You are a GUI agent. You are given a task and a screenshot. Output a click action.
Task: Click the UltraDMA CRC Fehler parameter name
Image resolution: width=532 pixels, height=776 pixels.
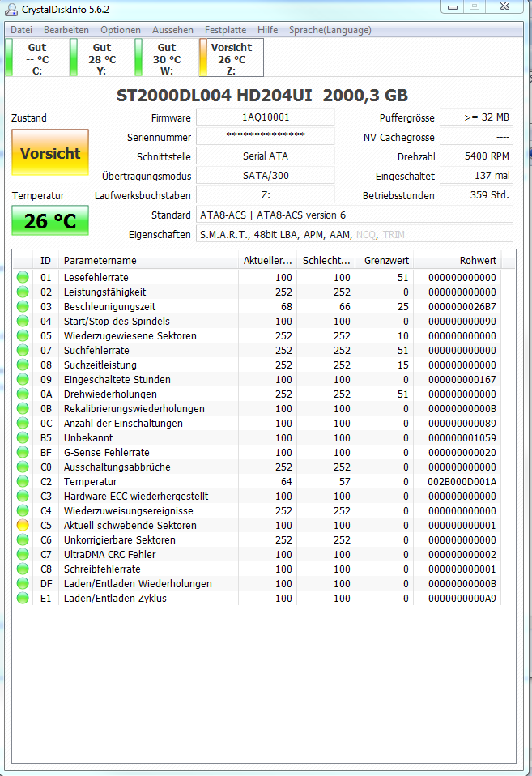tap(110, 554)
